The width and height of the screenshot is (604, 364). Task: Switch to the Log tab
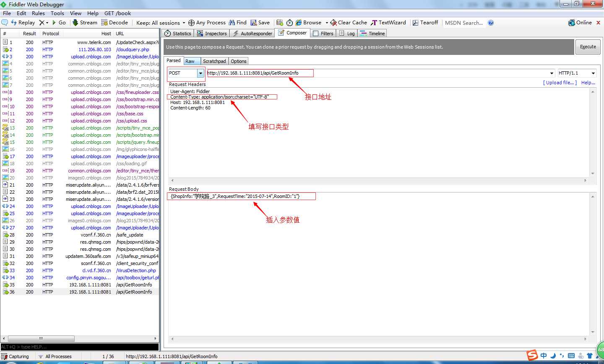click(x=347, y=34)
